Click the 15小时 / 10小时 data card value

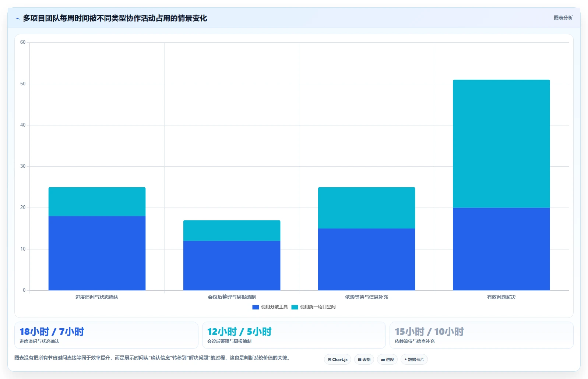coord(429,332)
